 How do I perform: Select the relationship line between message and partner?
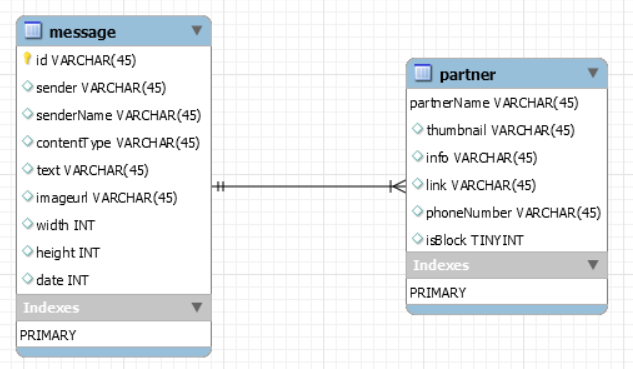[309, 187]
